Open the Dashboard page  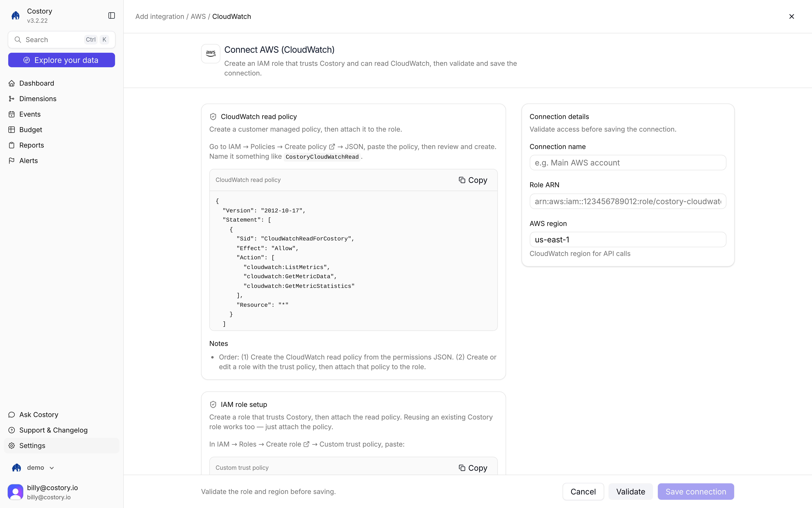tap(62, 83)
